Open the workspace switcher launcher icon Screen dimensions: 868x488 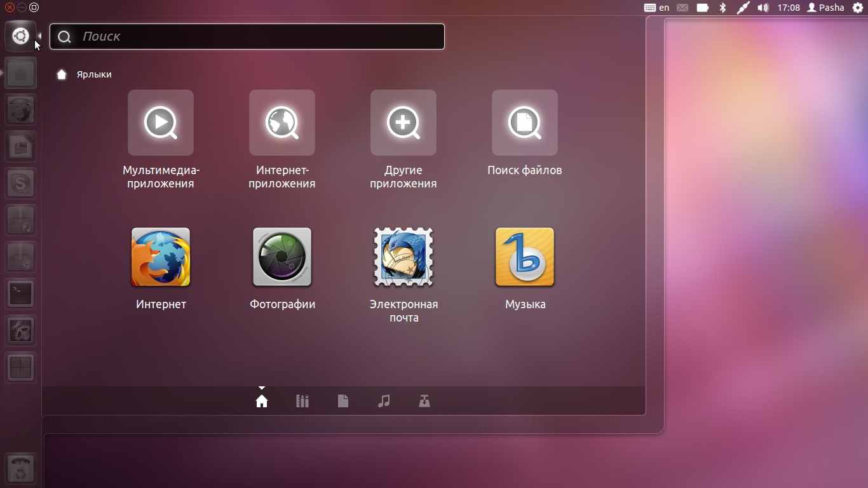[20, 368]
